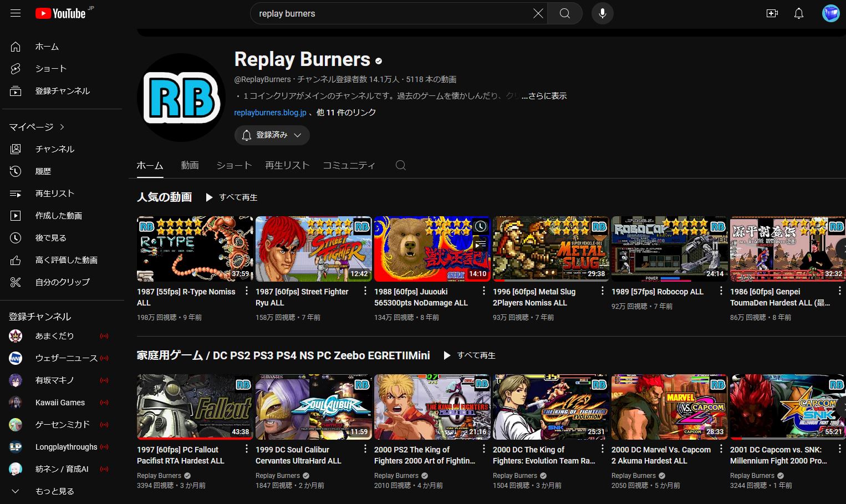Open ショート in the sidebar
The image size is (846, 504).
tap(62, 69)
